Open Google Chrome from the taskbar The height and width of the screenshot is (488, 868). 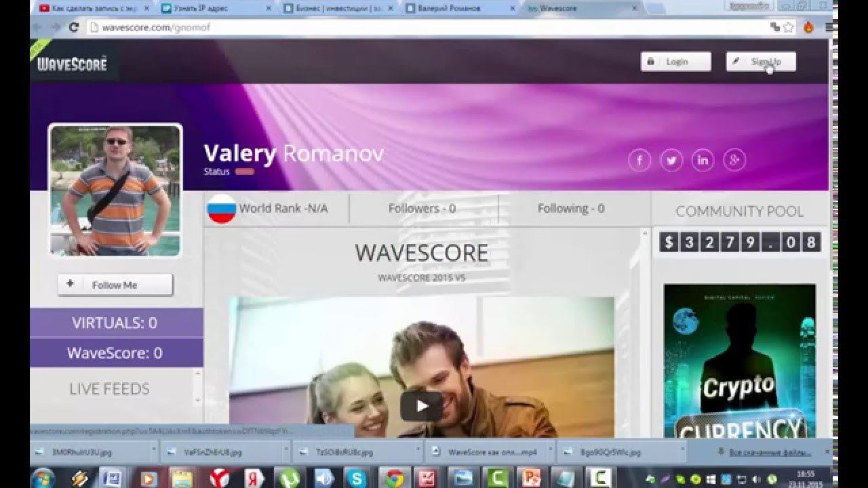(394, 478)
